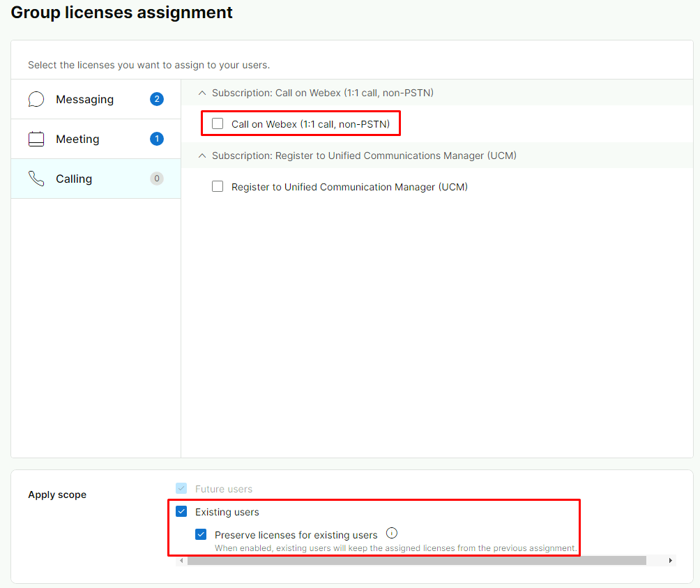The height and width of the screenshot is (588, 700).
Task: Click the Meeting calendar icon
Action: click(36, 140)
